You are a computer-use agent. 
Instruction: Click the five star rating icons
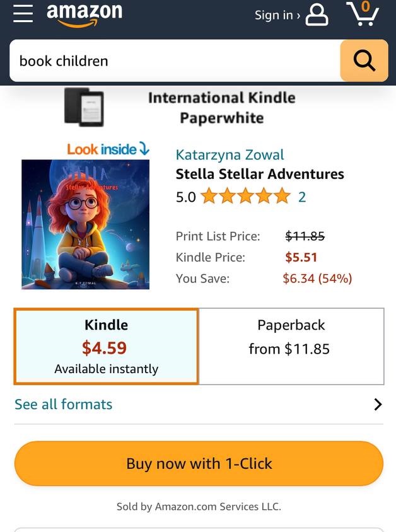coord(246,197)
